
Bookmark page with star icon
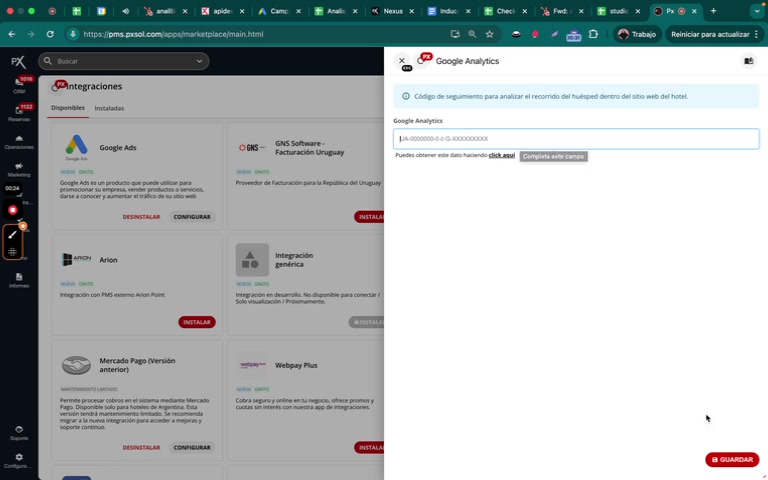coord(489,34)
